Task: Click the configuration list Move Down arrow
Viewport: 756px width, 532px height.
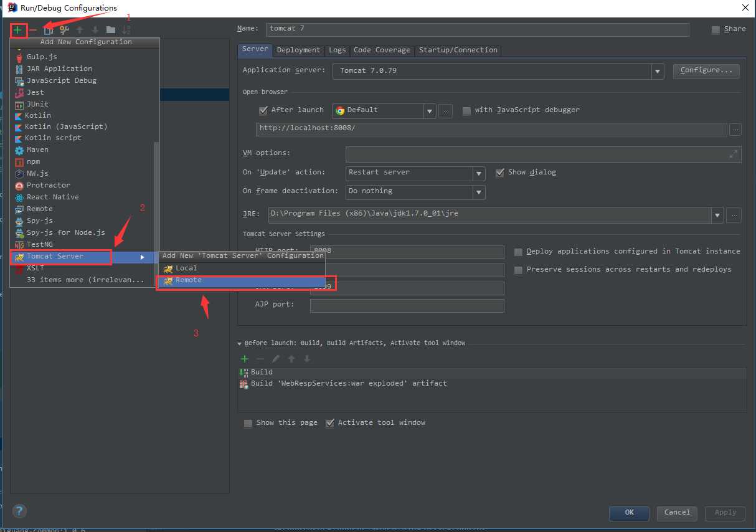Action: [95, 30]
